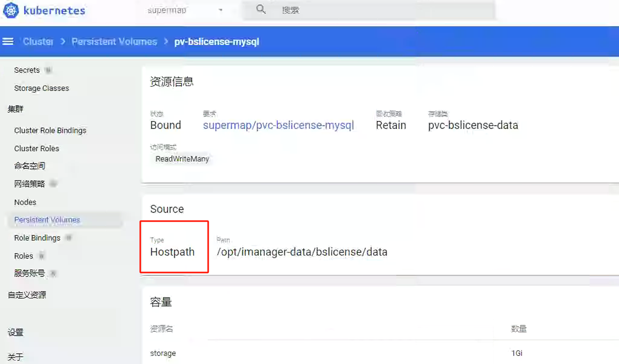Viewport: 619px width, 364px height.
Task: Open Role Bindings in sidebar
Action: tap(37, 238)
